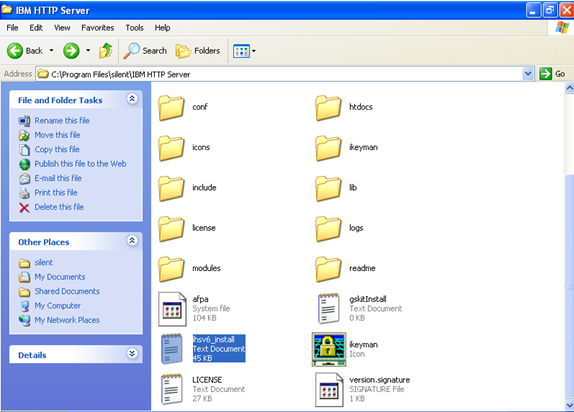This screenshot has width=574, height=412.
Task: Click the Views toolbar icon
Action: point(242,51)
